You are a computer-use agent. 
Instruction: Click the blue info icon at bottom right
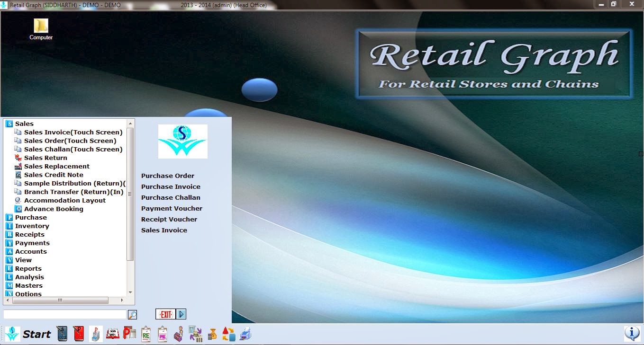(632, 334)
